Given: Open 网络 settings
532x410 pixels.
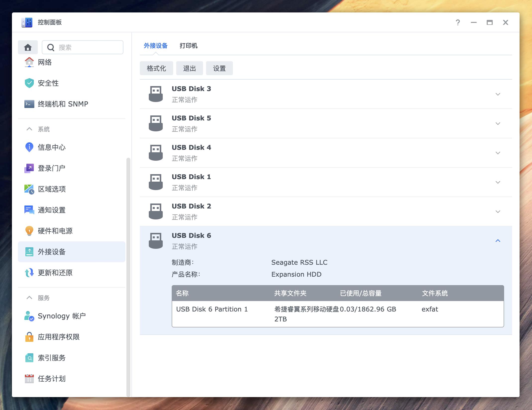Looking at the screenshot, I should point(44,62).
